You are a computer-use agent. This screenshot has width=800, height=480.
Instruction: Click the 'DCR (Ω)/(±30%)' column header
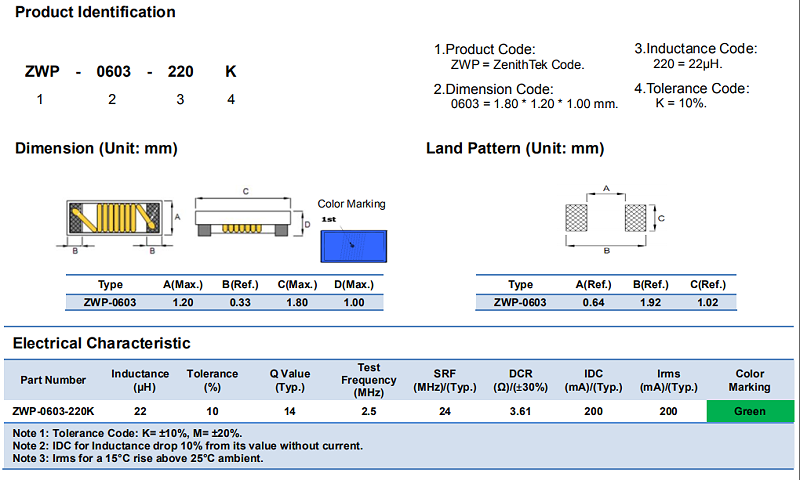[x=520, y=381]
